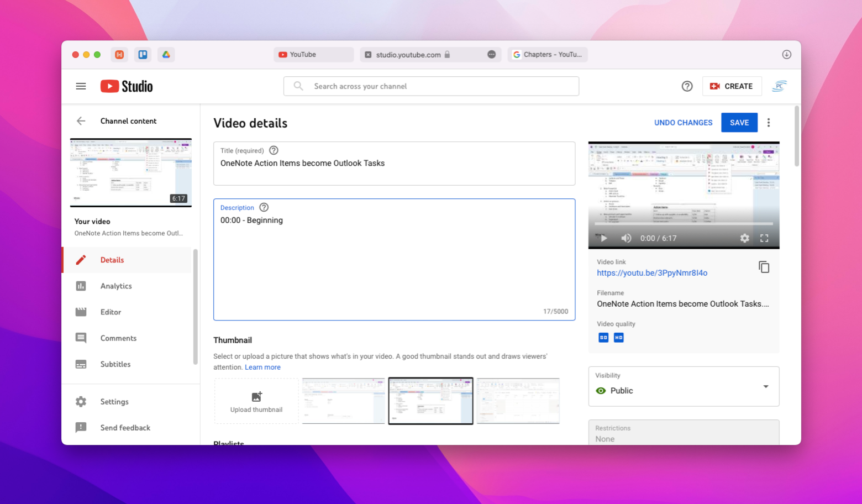This screenshot has height=504, width=862.
Task: Open the help question mark icon
Action: 687,86
